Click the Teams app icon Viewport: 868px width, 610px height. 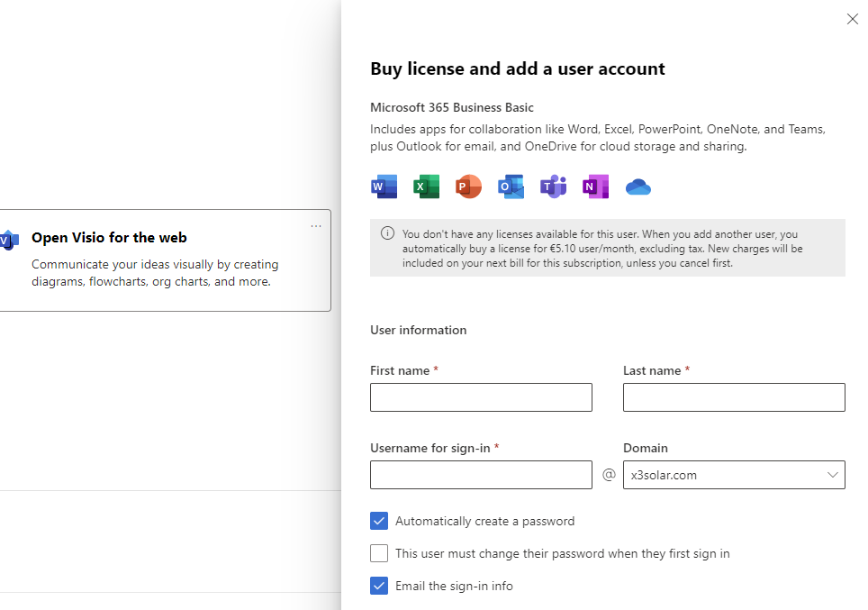pos(554,187)
